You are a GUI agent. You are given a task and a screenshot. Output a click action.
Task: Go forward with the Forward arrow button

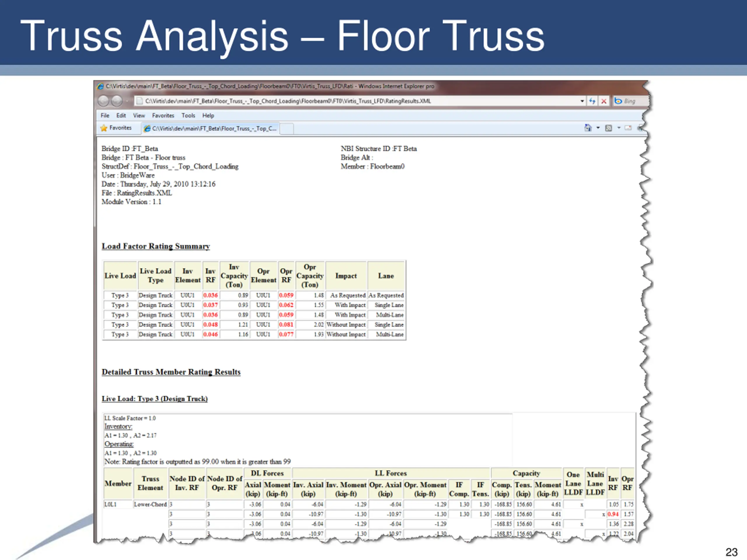[x=117, y=101]
